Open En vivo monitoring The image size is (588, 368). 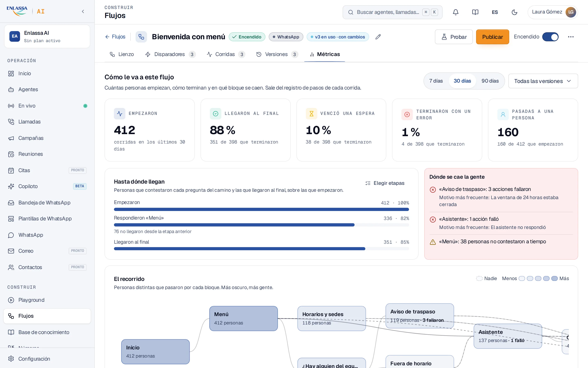(47, 106)
